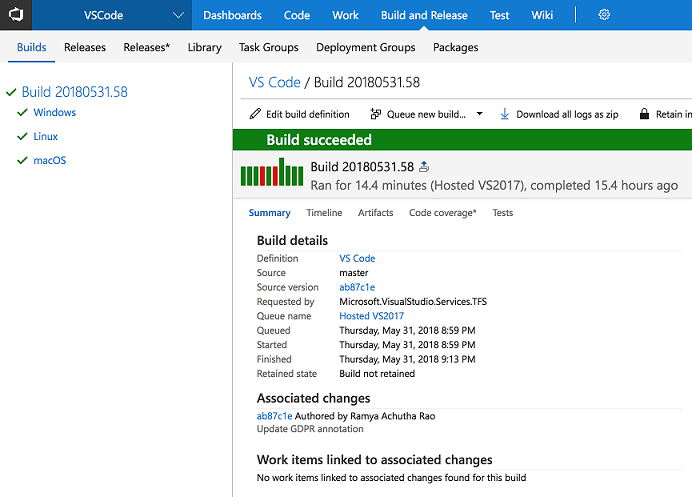Click the green checkmark next to Windows

point(22,113)
